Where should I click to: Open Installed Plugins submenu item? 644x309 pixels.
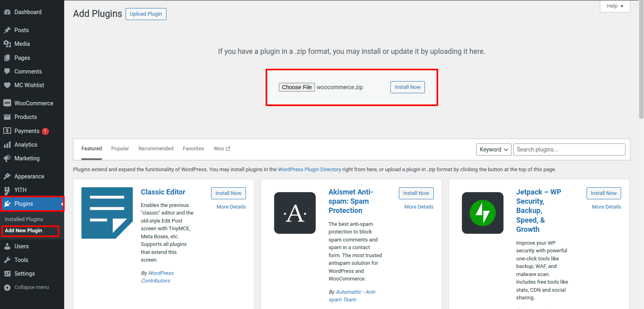tap(24, 219)
